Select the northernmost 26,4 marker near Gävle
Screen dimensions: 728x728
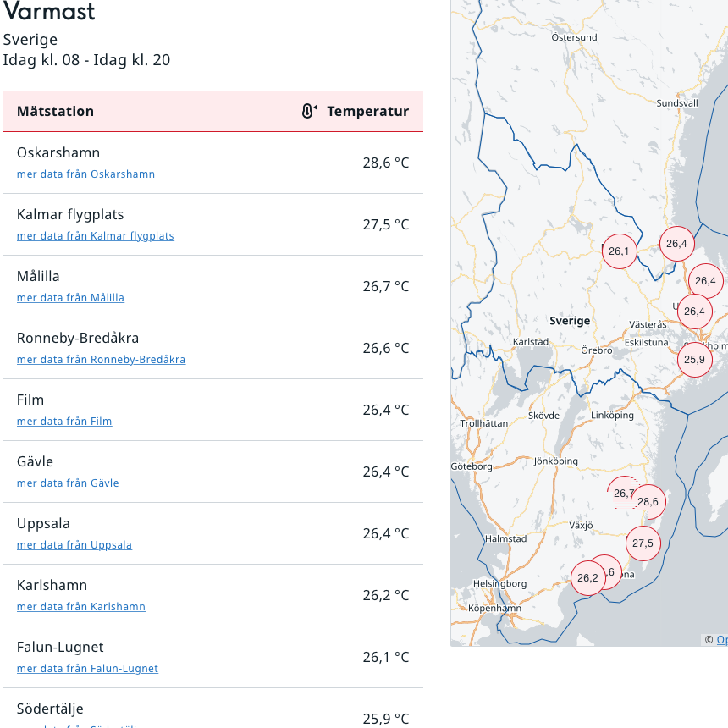point(677,244)
